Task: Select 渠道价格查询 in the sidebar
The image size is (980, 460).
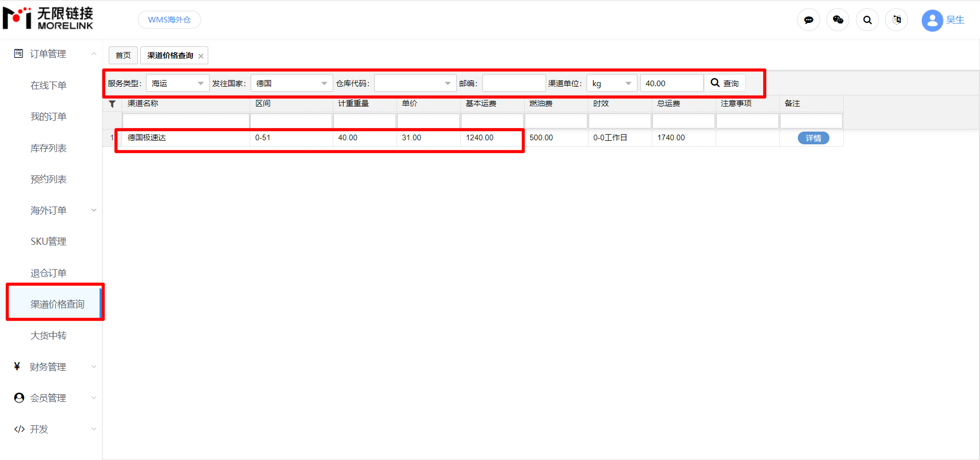Action: tap(57, 304)
